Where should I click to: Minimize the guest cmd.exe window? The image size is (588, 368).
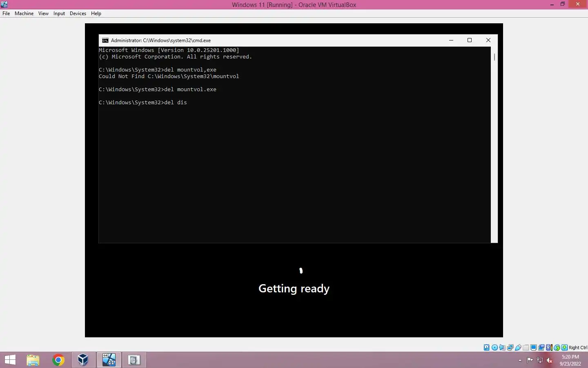click(x=451, y=40)
